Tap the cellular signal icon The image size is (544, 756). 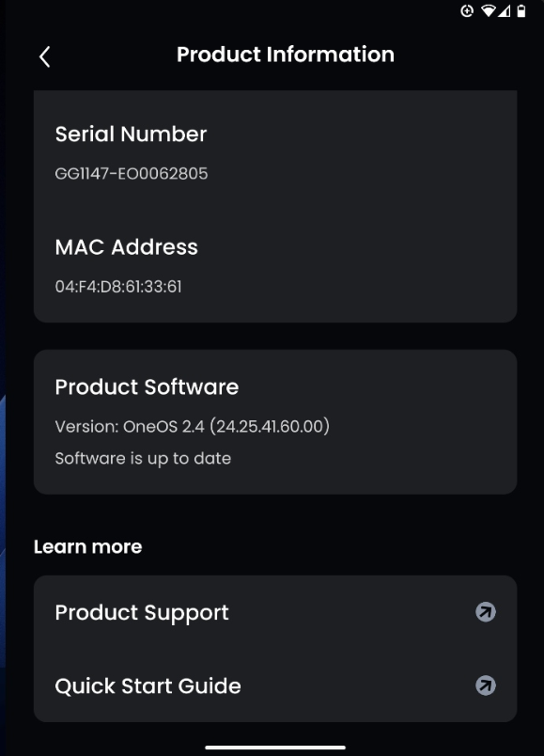tap(504, 10)
